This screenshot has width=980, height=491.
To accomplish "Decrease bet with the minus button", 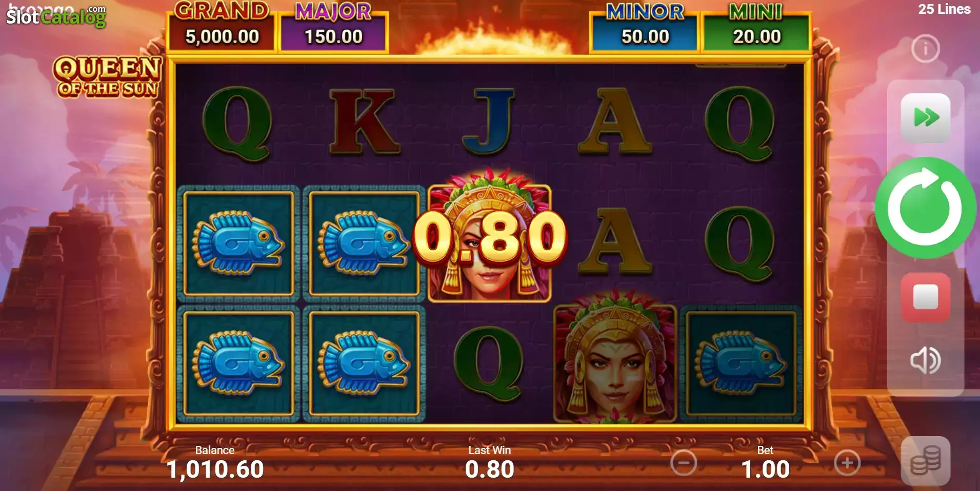I will (684, 463).
